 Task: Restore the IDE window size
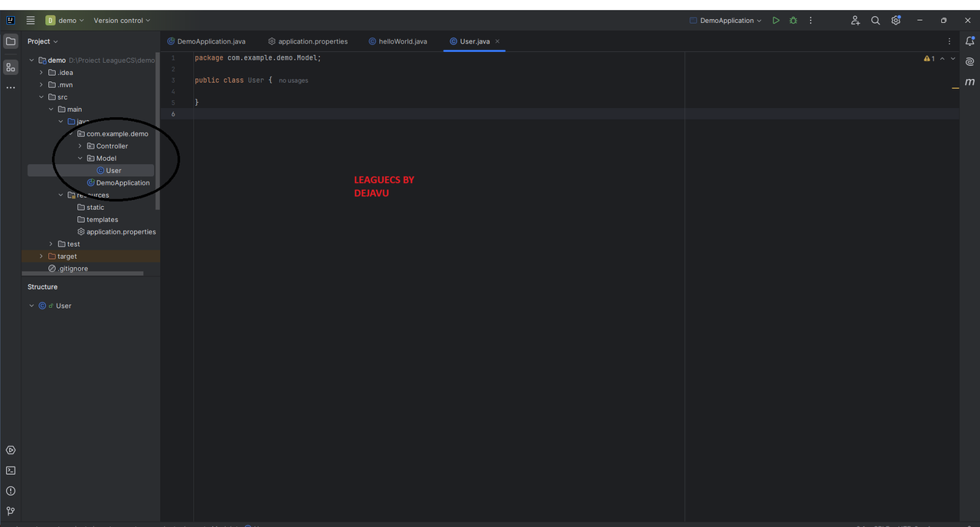pyautogui.click(x=943, y=21)
